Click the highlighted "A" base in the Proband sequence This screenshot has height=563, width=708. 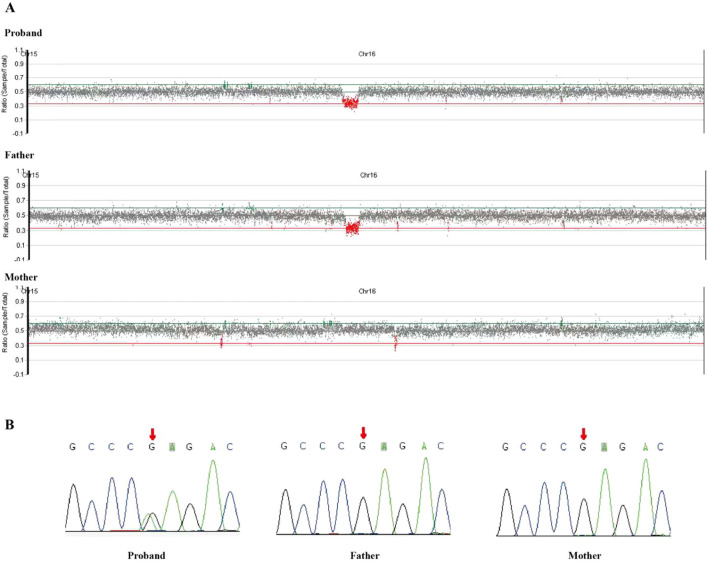(x=172, y=447)
